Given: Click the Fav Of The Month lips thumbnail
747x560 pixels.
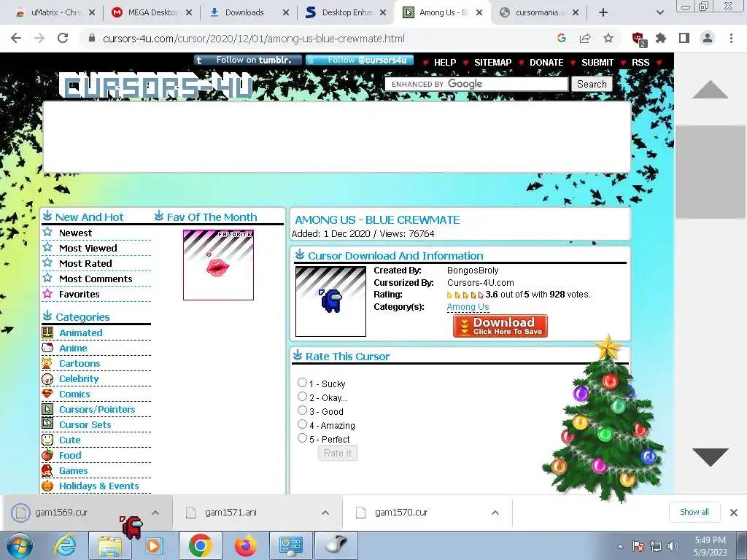Looking at the screenshot, I should click(218, 265).
